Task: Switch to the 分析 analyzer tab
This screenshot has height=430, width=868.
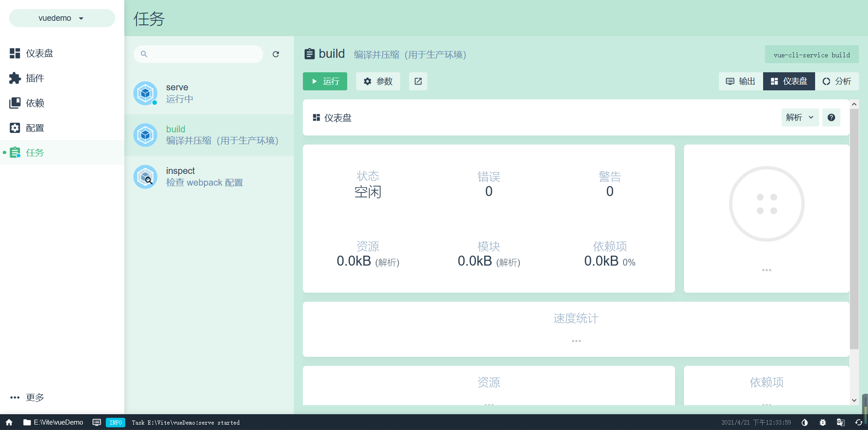Action: pos(837,81)
